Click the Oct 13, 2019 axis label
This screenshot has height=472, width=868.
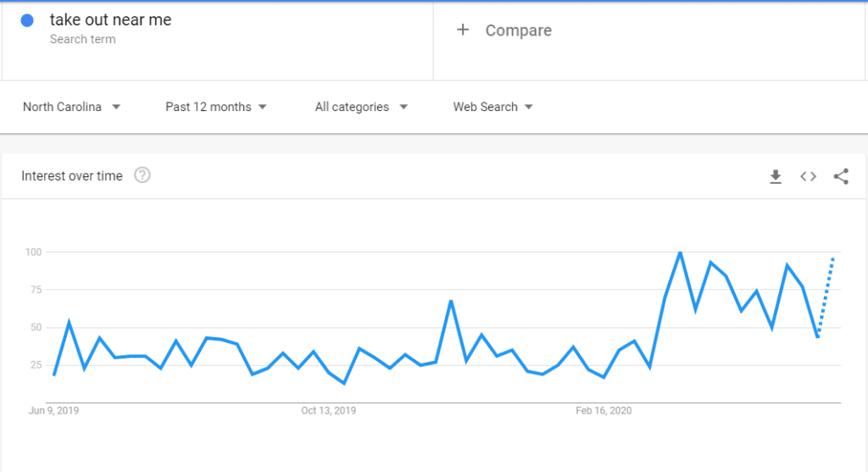(328, 411)
